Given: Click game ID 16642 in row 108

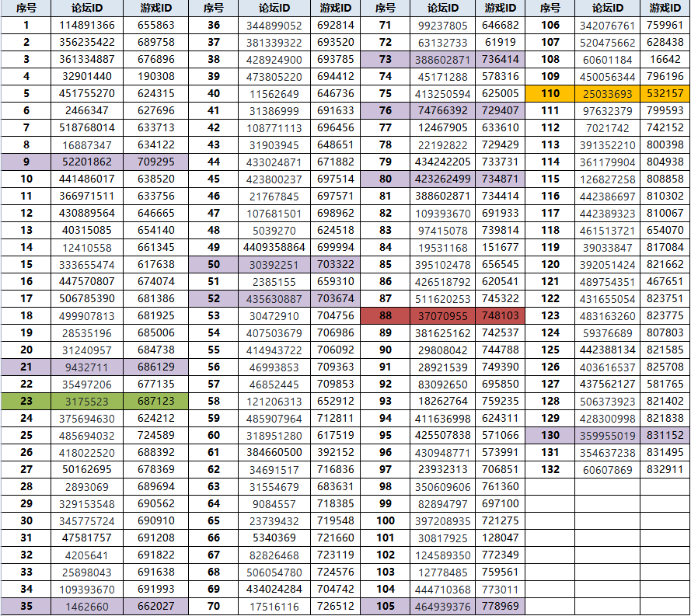Looking at the screenshot, I should [x=665, y=59].
